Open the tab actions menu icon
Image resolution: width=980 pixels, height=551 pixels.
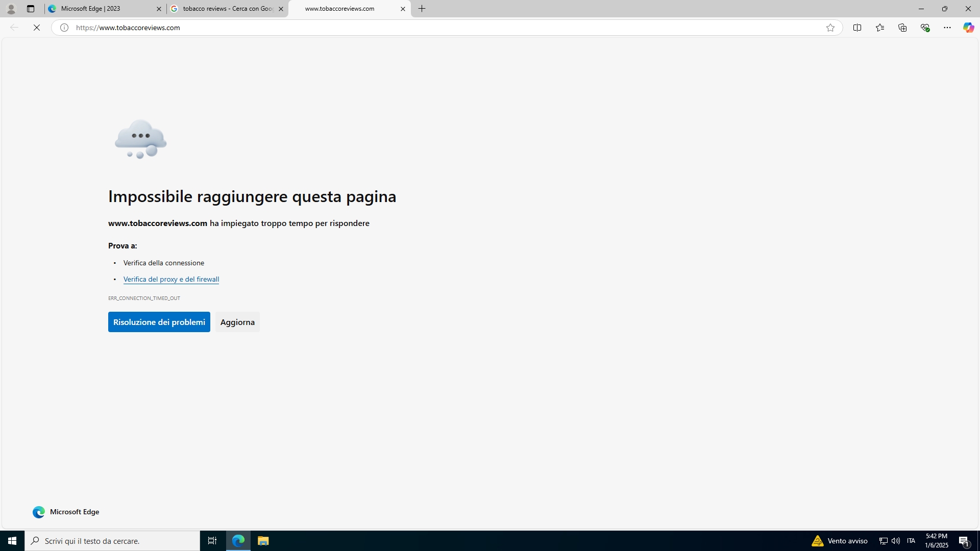point(31,9)
